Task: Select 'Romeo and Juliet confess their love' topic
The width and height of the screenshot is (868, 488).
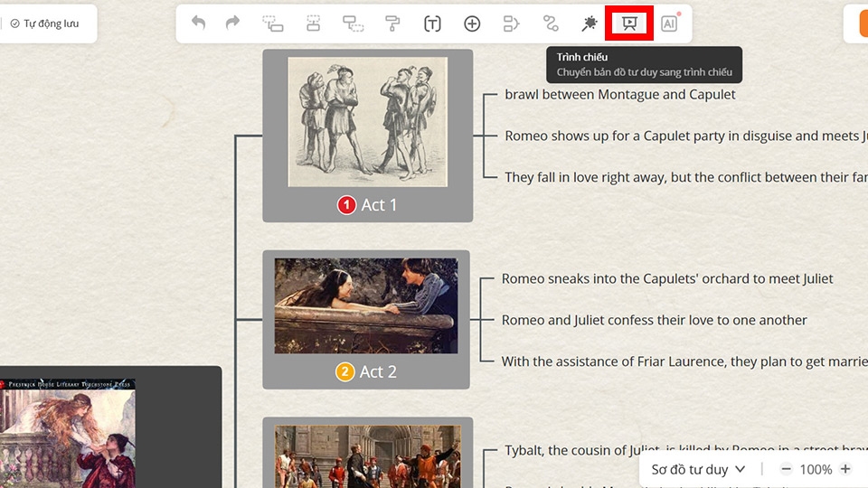Action: click(x=655, y=320)
